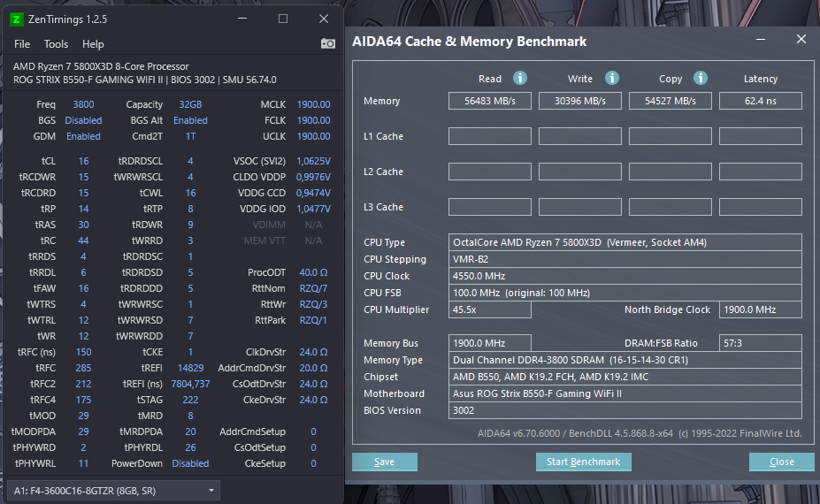820x504 pixels.
Task: Click the BGS value Disabled
Action: [x=84, y=120]
